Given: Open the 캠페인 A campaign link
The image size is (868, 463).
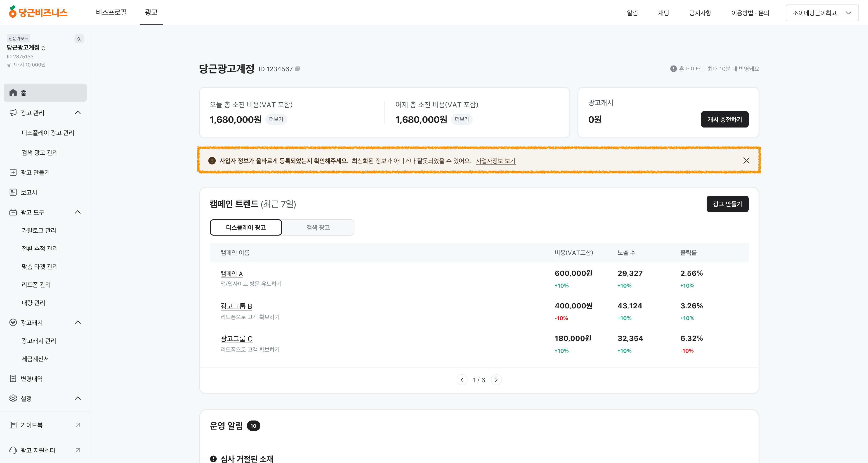Looking at the screenshot, I should click(231, 274).
